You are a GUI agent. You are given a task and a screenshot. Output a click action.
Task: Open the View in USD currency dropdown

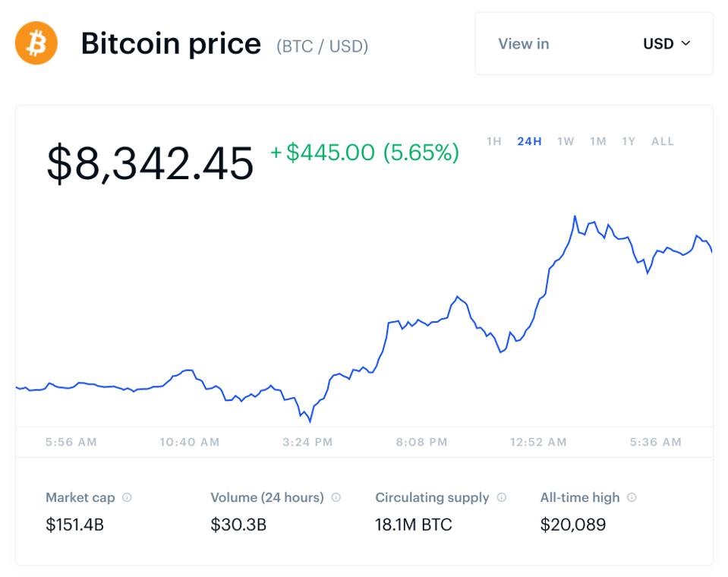point(594,44)
